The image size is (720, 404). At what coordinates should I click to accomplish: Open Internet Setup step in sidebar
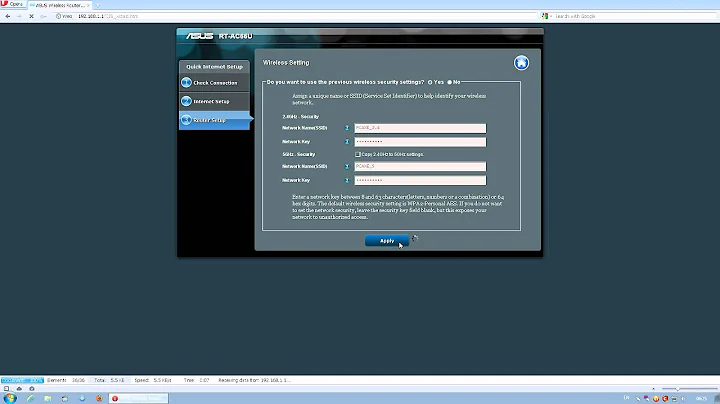(x=214, y=101)
